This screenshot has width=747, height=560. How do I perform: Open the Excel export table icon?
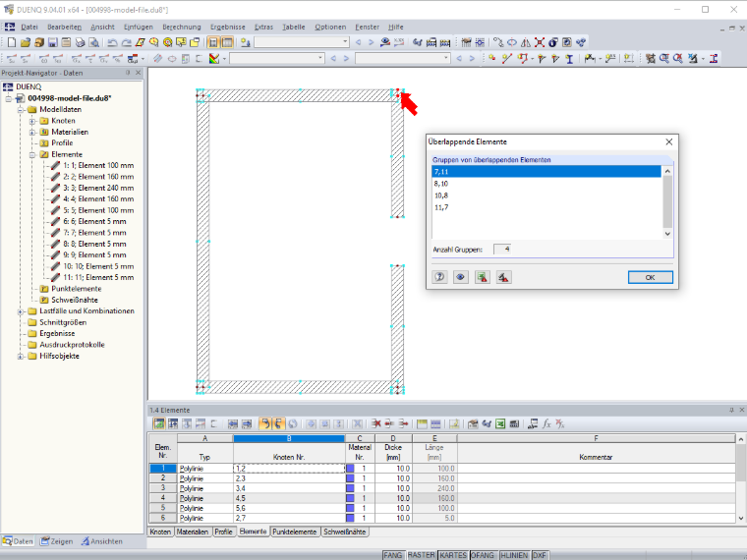click(500, 423)
